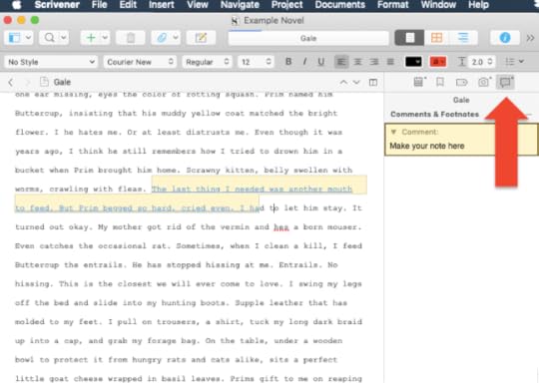Align text left
This screenshot has height=392, width=539.
click(x=341, y=62)
